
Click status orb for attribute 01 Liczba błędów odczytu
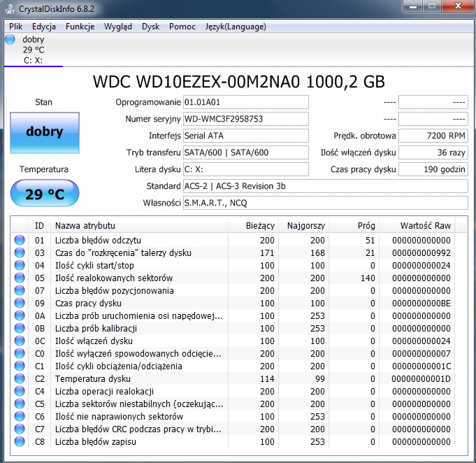pyautogui.click(x=20, y=240)
